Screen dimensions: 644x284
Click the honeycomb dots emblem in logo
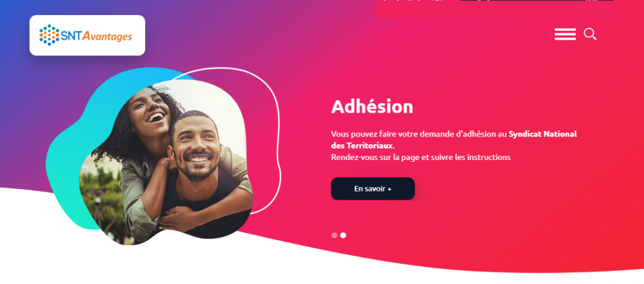pyautogui.click(x=49, y=35)
